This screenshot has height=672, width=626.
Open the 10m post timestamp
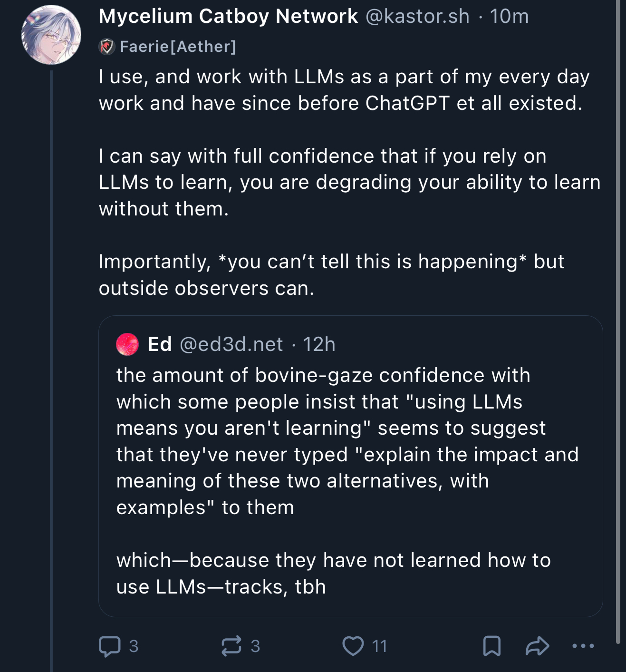[509, 17]
